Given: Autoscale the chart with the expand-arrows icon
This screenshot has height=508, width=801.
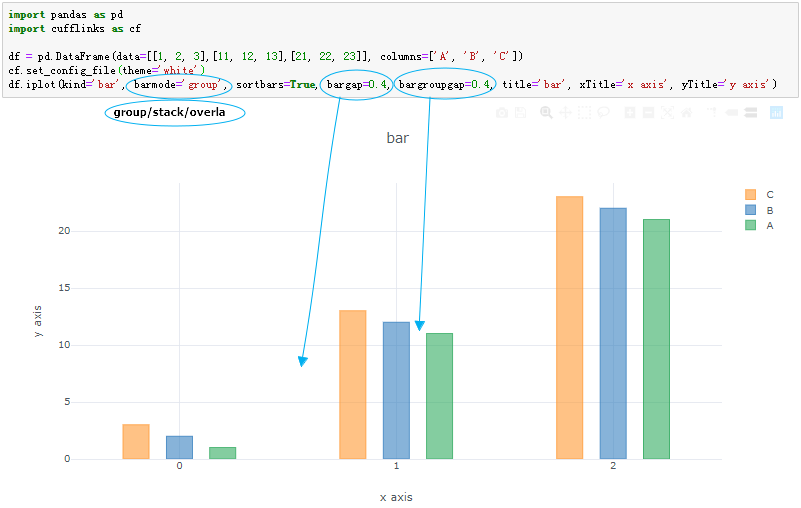Looking at the screenshot, I should [x=667, y=112].
